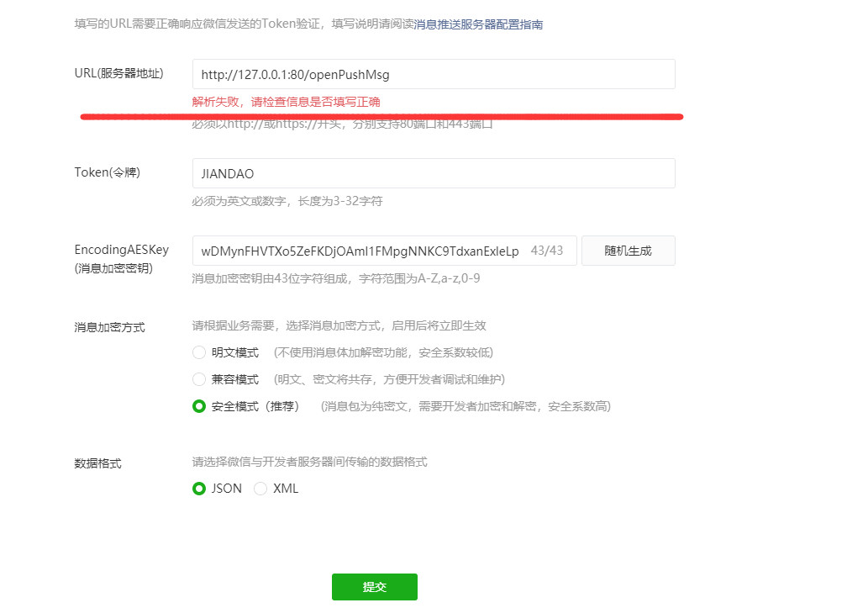868x608 pixels.
Task: Select the 兼容模式 radio option
Action: [199, 379]
